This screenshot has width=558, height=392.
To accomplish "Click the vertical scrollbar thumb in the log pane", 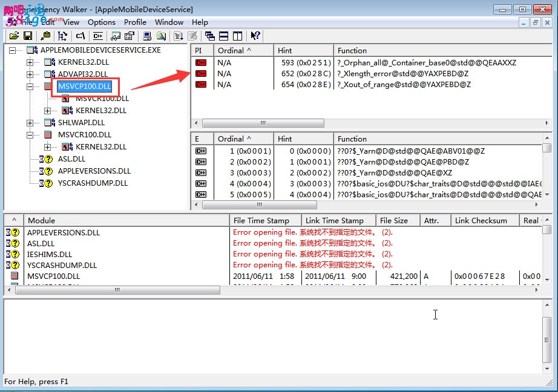I will [x=547, y=340].
